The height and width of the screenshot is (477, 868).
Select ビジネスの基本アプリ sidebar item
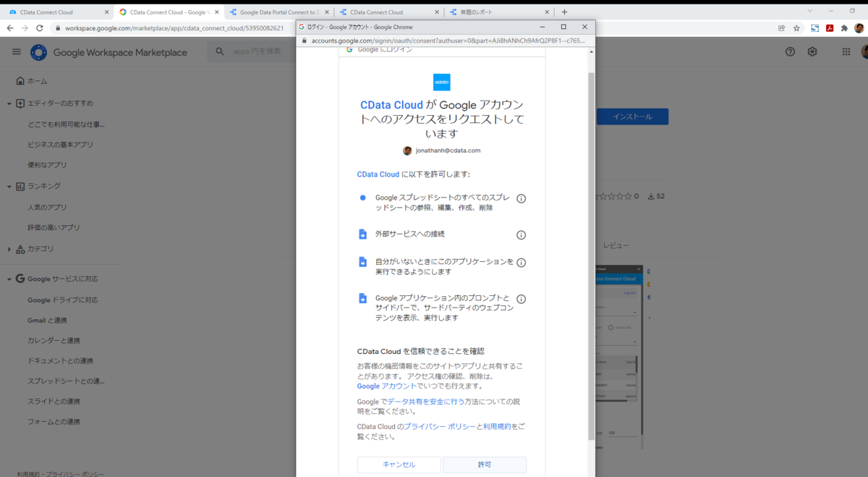pyautogui.click(x=60, y=144)
